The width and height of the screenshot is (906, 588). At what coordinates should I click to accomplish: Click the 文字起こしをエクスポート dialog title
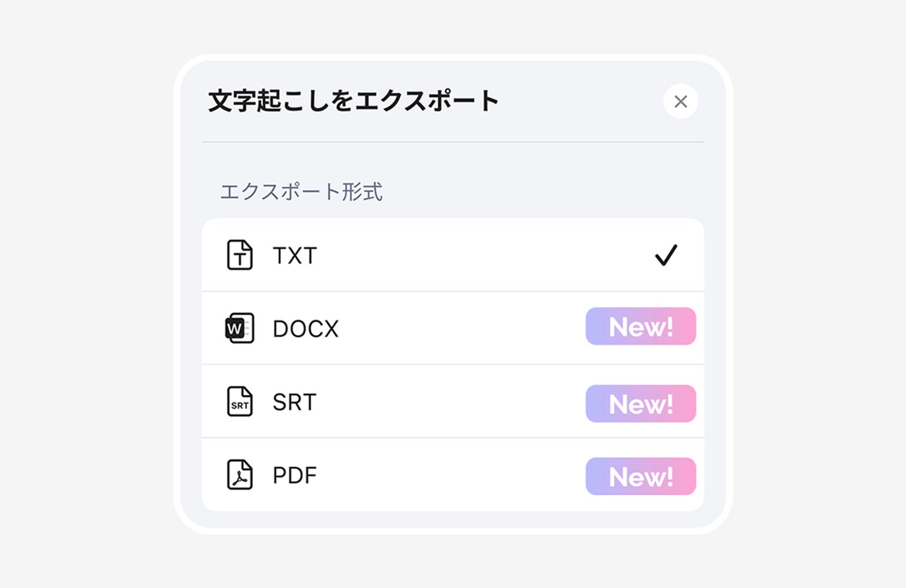354,101
